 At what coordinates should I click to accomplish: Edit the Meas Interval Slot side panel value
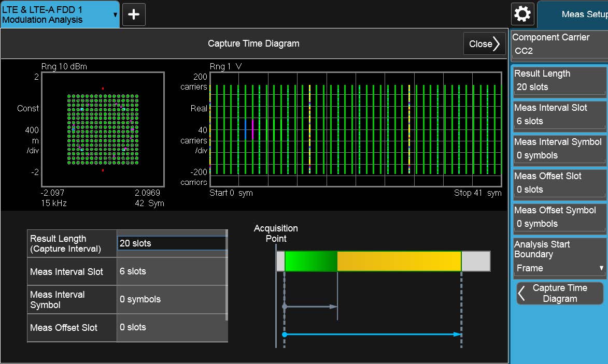click(559, 121)
